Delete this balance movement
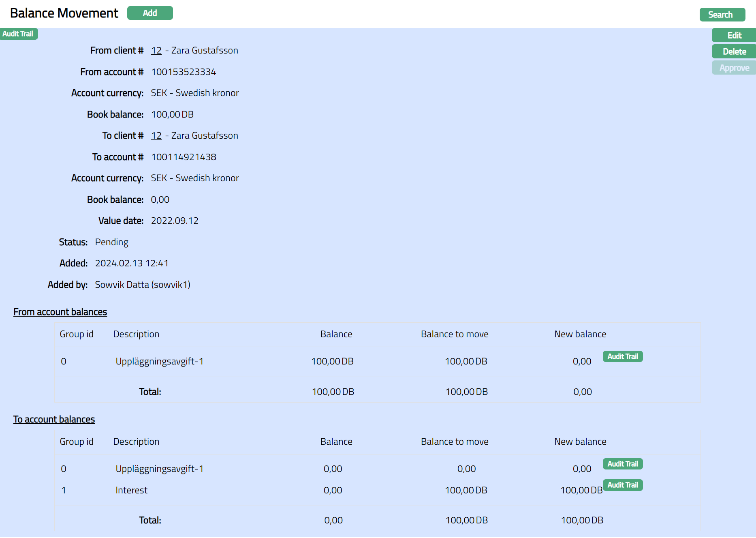756x538 pixels. click(734, 51)
